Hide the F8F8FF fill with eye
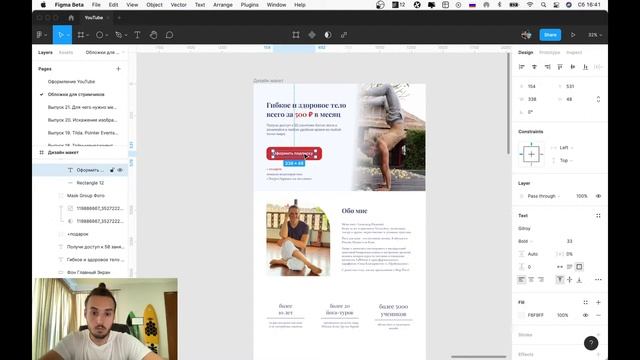The height and width of the screenshot is (360, 640). (x=585, y=315)
